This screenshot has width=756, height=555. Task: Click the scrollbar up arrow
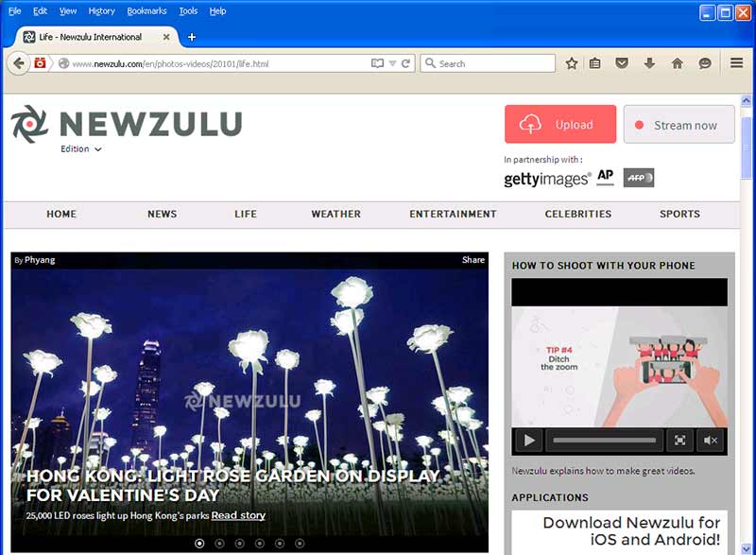click(746, 100)
